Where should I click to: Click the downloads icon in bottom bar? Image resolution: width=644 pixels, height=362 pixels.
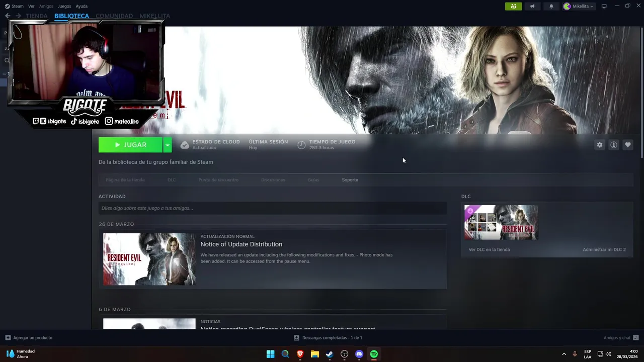(x=296, y=338)
